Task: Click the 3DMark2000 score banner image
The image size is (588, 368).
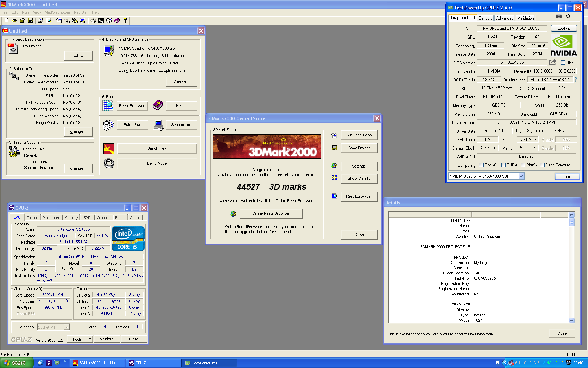Action: pos(267,146)
